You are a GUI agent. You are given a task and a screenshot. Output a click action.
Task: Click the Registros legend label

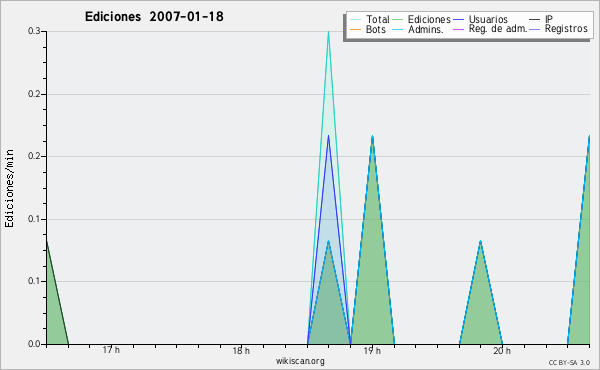[566, 29]
